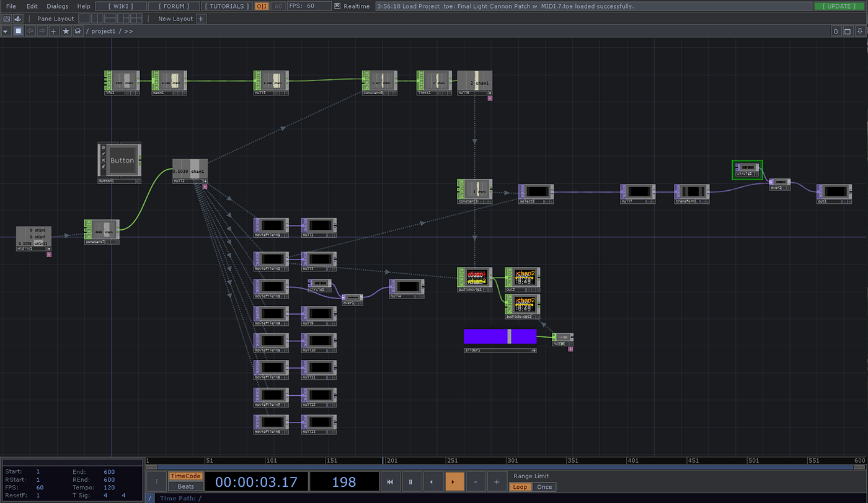Screen dimensions: 868x503
Task: Open the pane split/close icon at far right
Action: pos(859,31)
